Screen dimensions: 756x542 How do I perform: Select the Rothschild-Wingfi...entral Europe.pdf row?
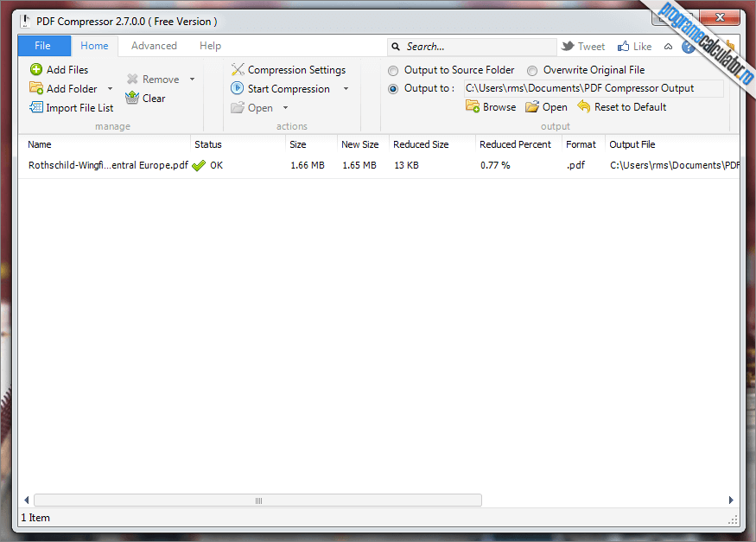[378, 165]
